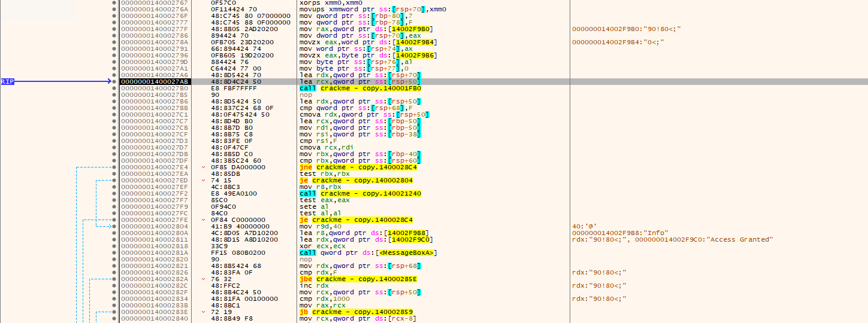Click the comment containing "Access Granted"
This screenshot has width=868, height=323.
click(x=673, y=239)
